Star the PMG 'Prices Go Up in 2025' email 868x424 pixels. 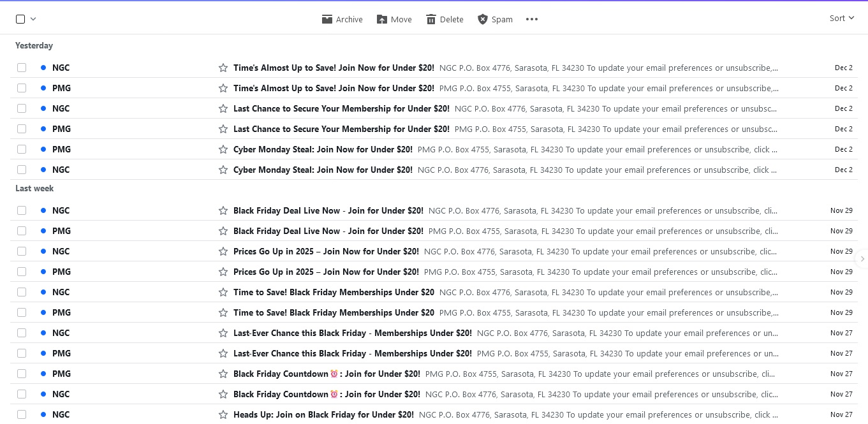[223, 272]
